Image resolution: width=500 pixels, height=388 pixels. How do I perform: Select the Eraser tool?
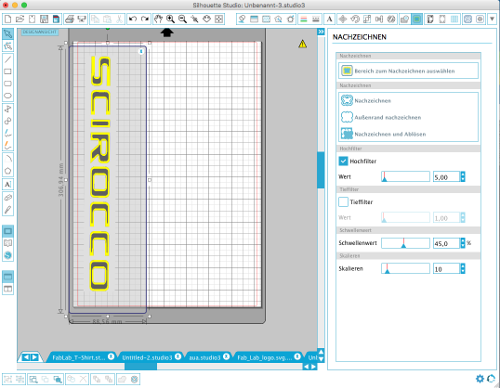point(8,198)
